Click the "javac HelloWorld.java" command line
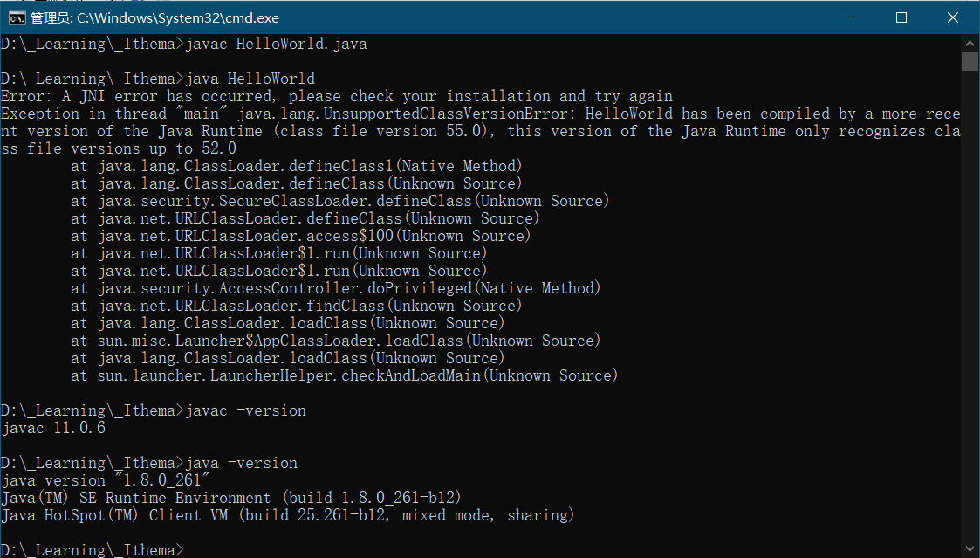This screenshot has height=558, width=980. [276, 44]
